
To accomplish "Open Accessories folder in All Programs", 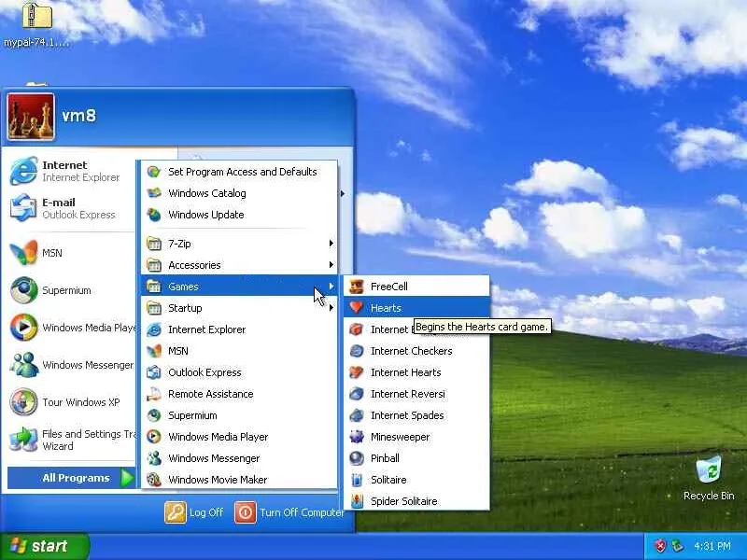I will (x=239, y=265).
